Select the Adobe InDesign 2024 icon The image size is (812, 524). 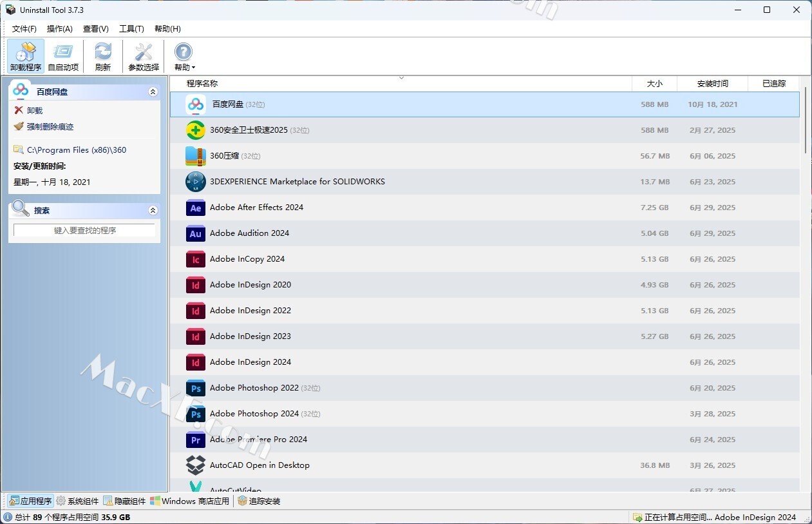tap(196, 362)
